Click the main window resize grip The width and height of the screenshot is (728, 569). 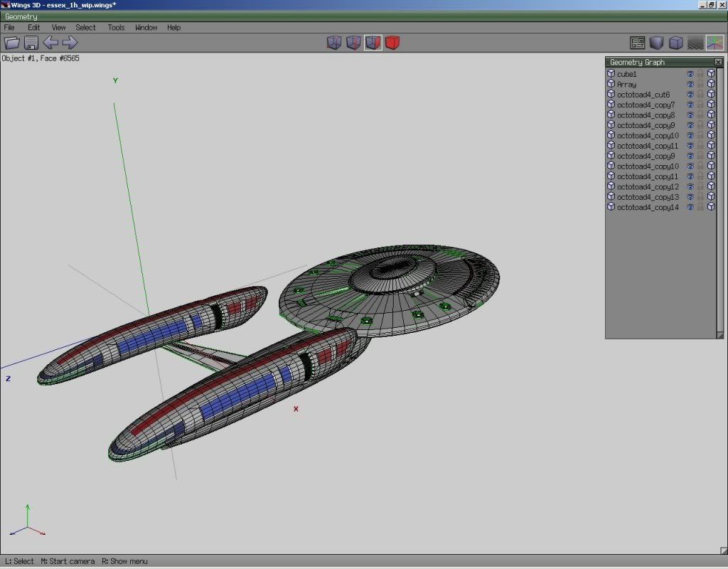coord(723,551)
